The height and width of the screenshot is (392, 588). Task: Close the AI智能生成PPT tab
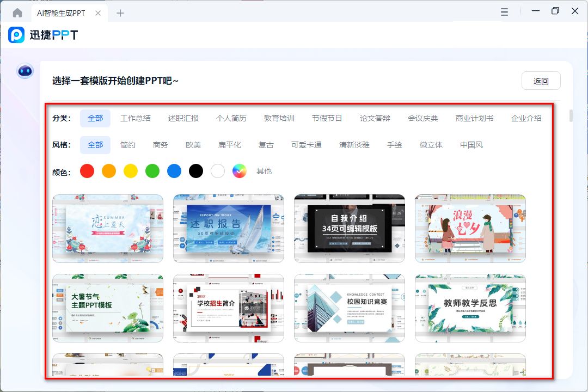click(98, 13)
